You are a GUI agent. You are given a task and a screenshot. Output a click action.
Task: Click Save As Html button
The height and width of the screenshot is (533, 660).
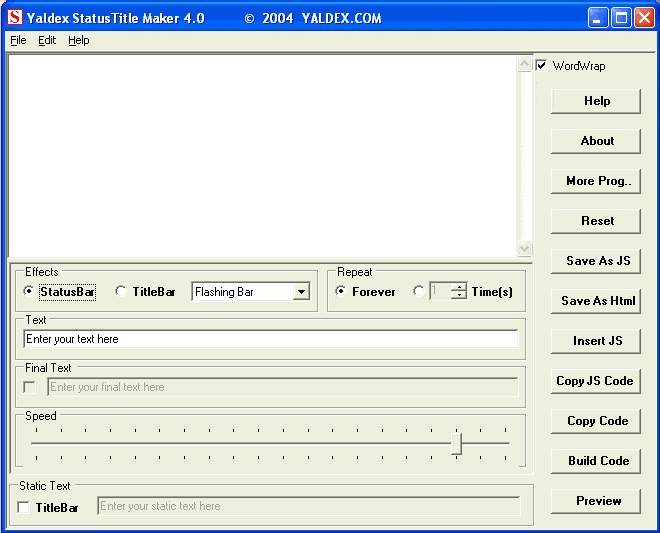596,301
